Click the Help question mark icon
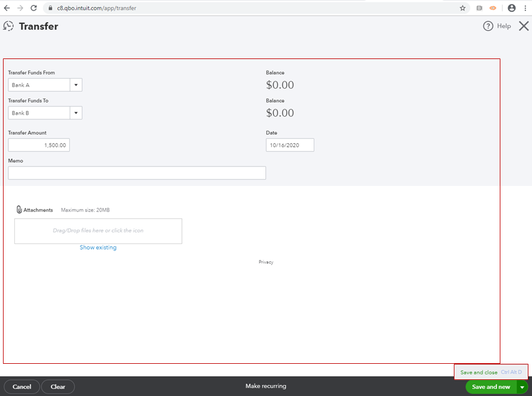Viewport: 532px width, 396px height. click(x=488, y=26)
